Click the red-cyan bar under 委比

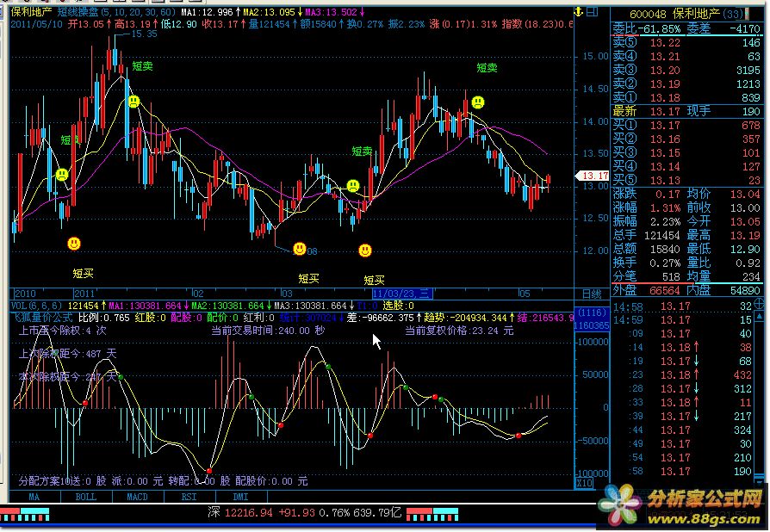[x=689, y=36]
